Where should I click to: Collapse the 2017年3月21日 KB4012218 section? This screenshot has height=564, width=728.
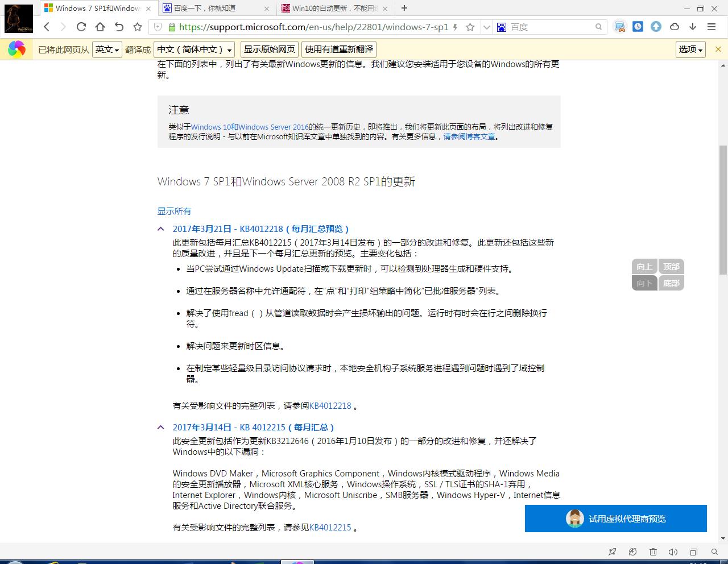161,229
